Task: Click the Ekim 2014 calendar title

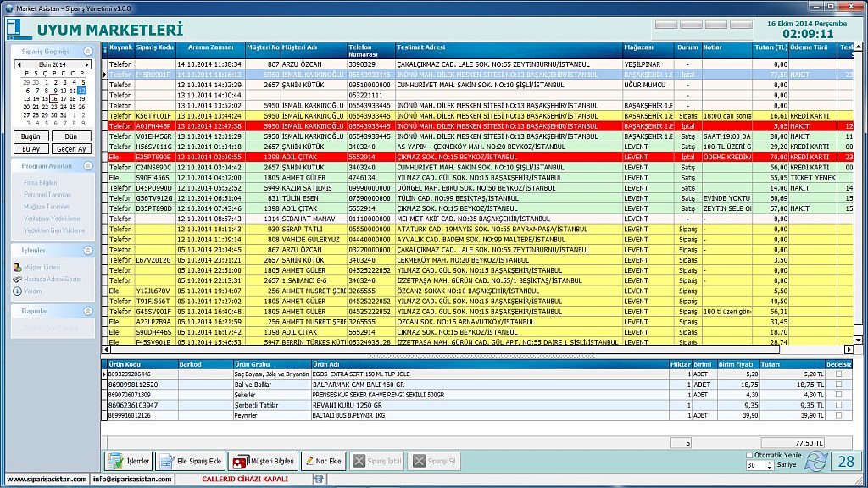Action: click(52, 64)
